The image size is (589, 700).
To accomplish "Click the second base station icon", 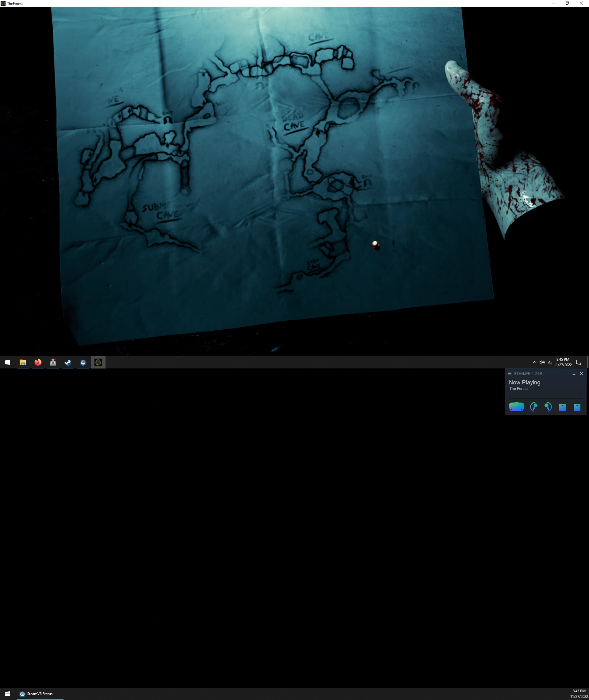I will click(577, 407).
